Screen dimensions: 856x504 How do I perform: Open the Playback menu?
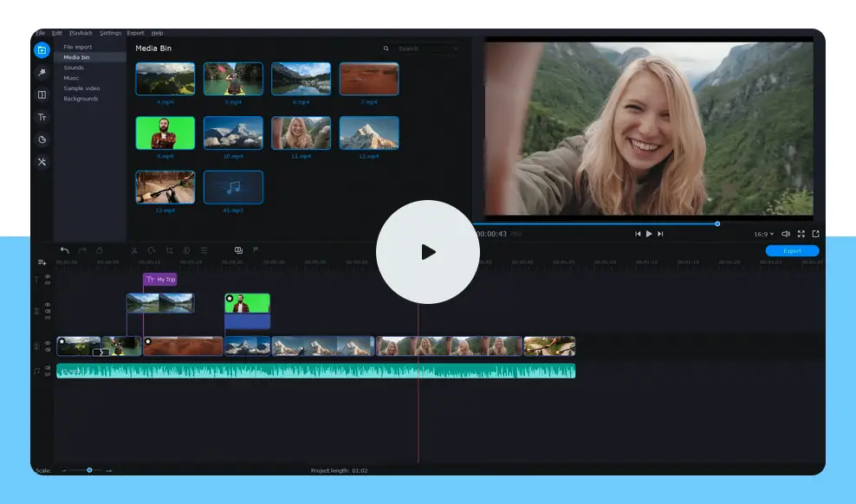pyautogui.click(x=81, y=33)
